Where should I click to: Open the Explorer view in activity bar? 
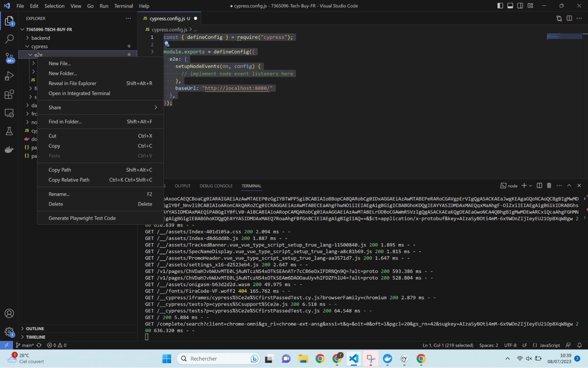[9, 21]
